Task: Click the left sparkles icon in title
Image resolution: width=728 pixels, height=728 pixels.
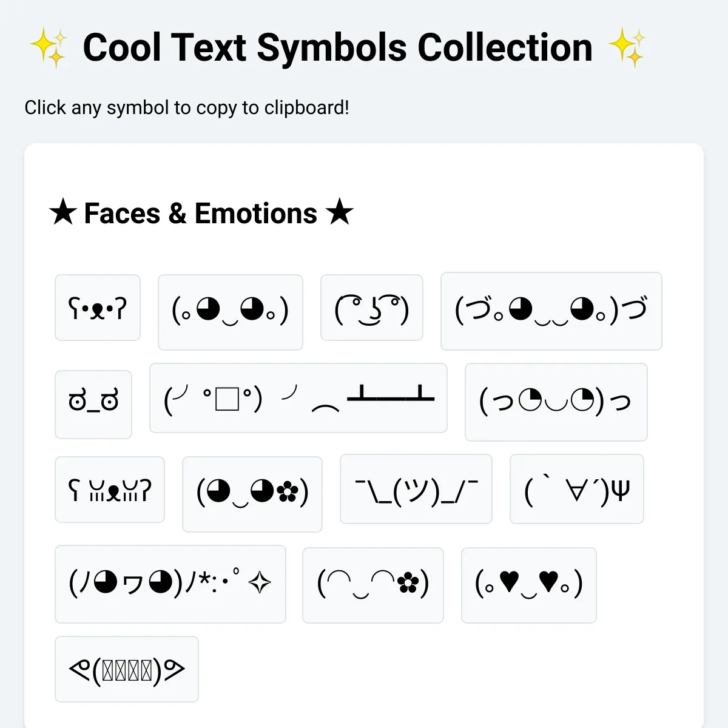Action: point(49,48)
